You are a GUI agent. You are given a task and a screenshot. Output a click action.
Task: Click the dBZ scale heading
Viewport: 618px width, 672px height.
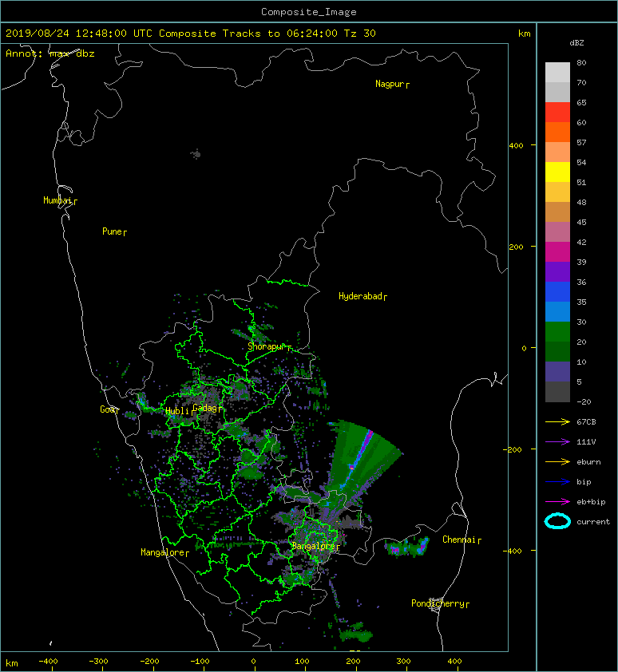(576, 43)
